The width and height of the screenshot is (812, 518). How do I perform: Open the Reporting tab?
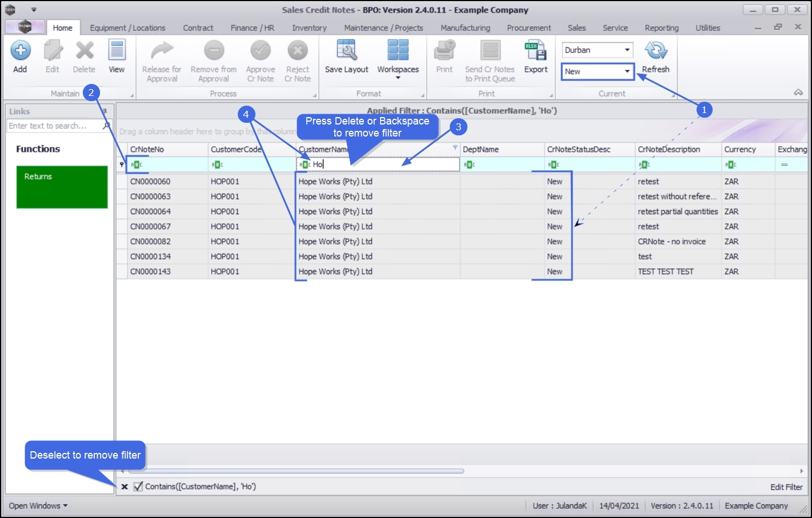coord(662,28)
